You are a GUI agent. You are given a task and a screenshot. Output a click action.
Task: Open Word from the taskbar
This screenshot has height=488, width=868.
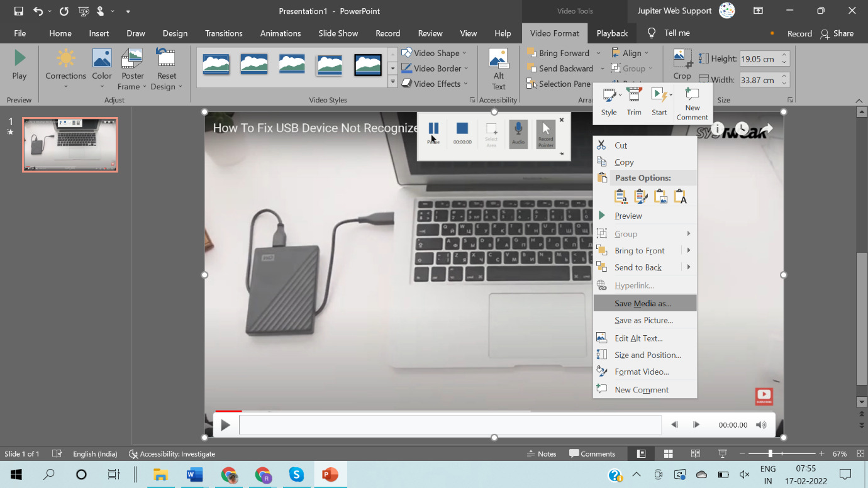coord(194,475)
